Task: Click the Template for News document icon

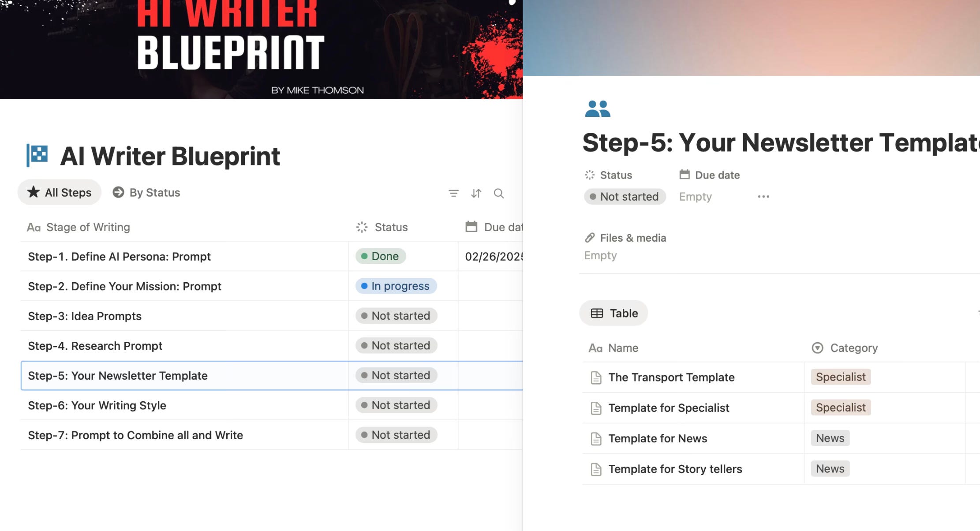Action: tap(596, 439)
